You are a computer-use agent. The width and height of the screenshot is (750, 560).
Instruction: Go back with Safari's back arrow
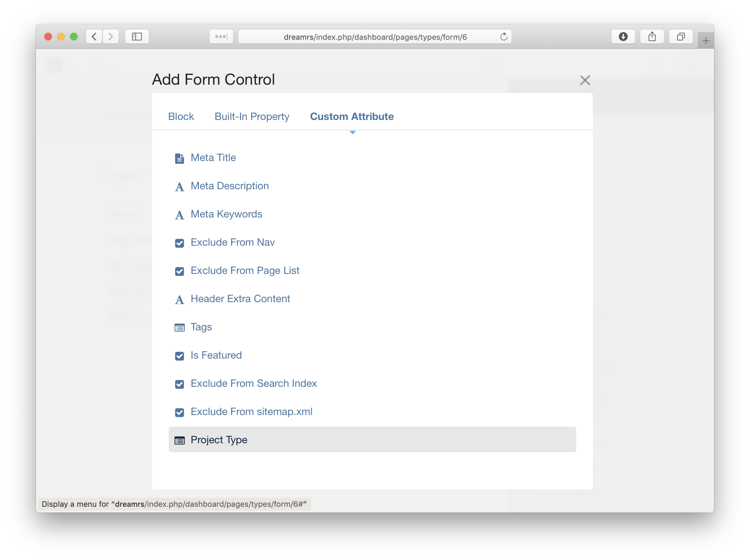tap(94, 37)
